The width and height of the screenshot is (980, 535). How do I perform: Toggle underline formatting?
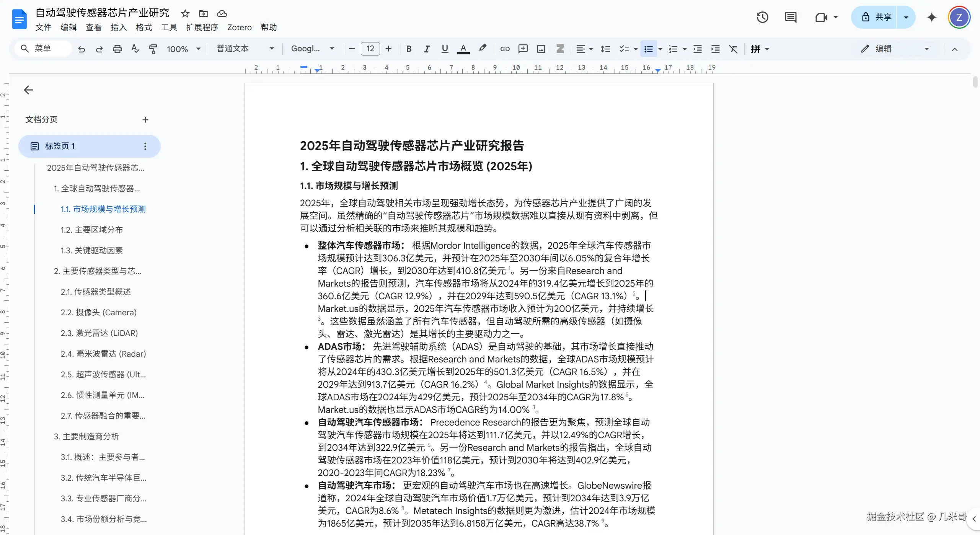click(444, 49)
